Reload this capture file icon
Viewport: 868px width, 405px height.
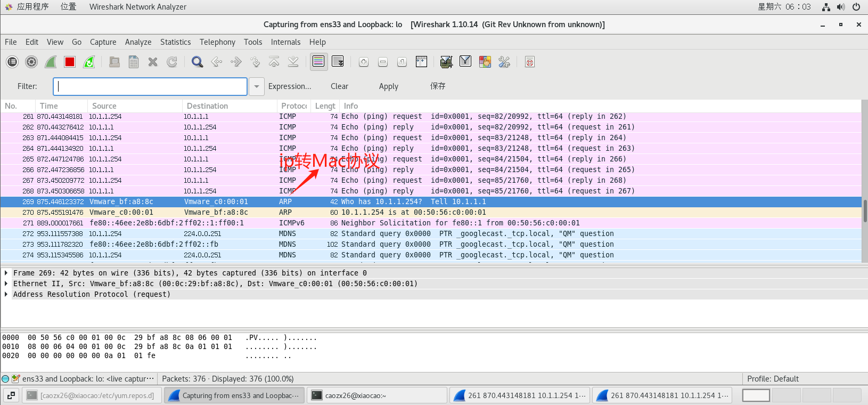click(172, 62)
